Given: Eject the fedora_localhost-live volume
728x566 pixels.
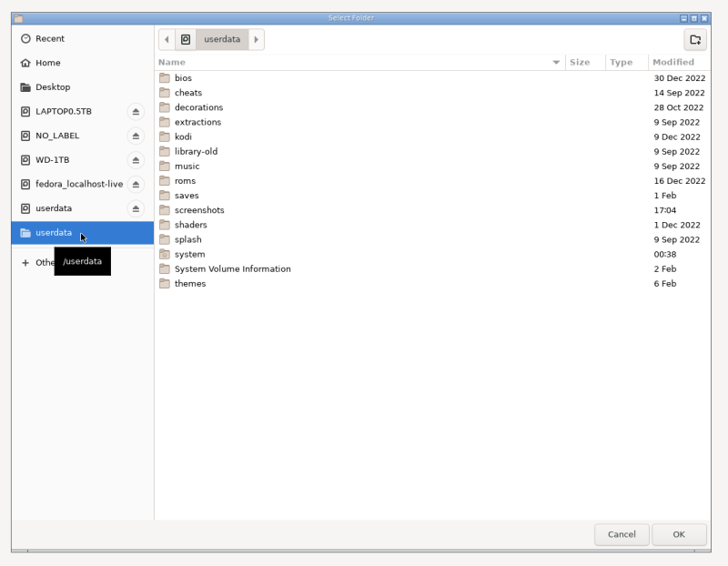Looking at the screenshot, I should click(136, 185).
